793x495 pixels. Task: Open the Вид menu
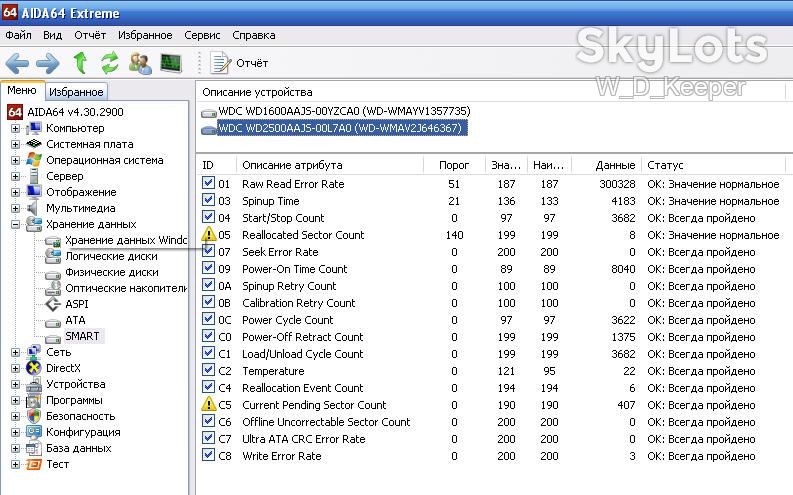click(x=53, y=35)
